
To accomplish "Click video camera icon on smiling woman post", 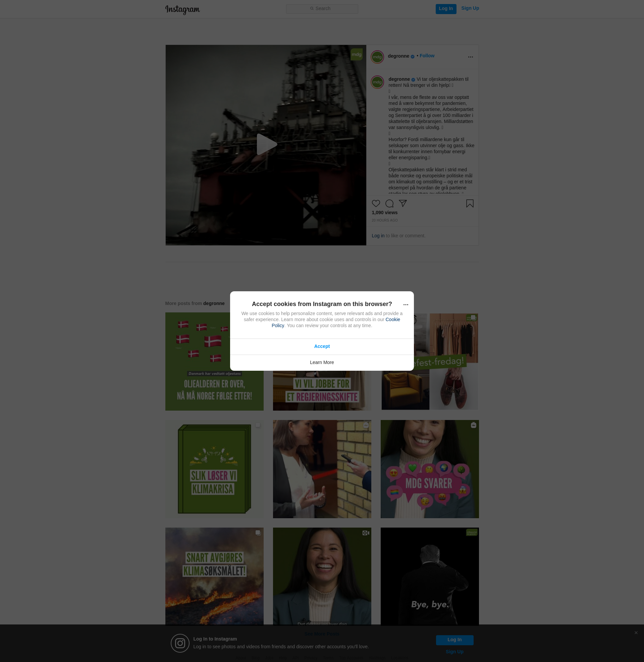I will (366, 533).
